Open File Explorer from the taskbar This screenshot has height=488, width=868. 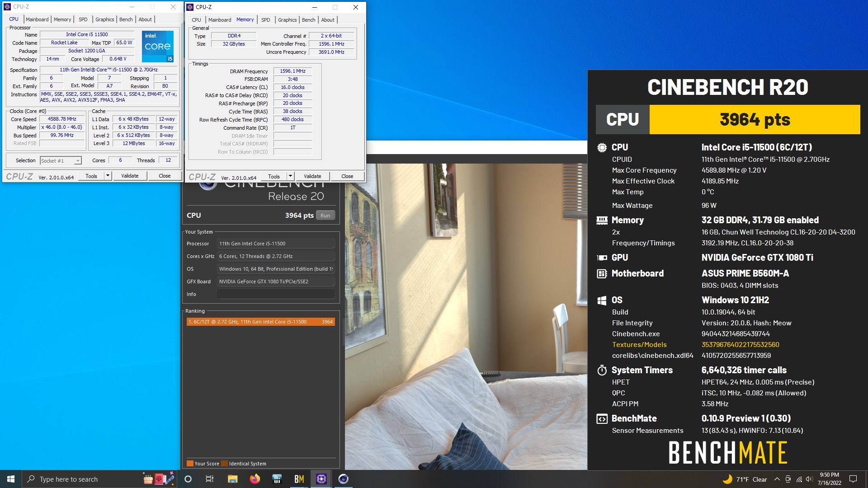click(232, 479)
